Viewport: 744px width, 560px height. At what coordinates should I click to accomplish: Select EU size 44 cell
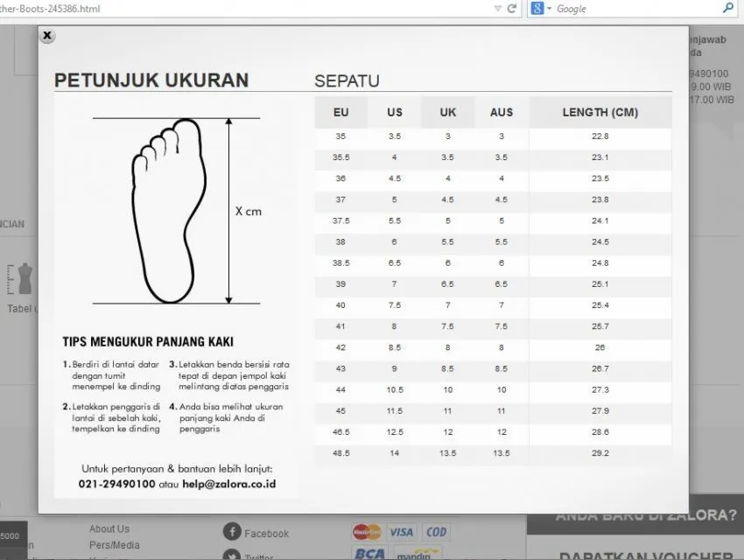pyautogui.click(x=340, y=389)
